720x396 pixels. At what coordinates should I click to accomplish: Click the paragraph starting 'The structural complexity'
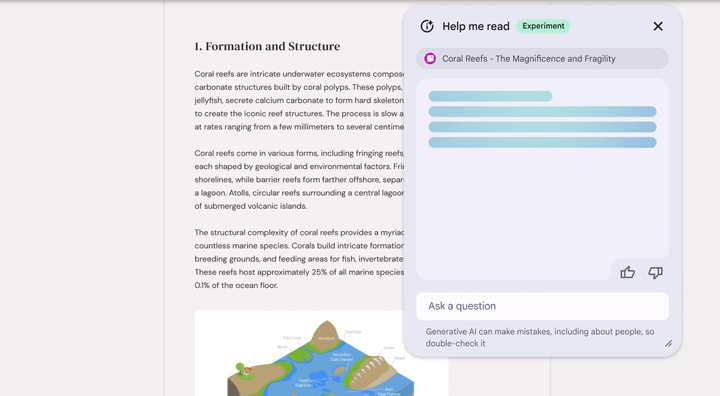[x=299, y=259]
